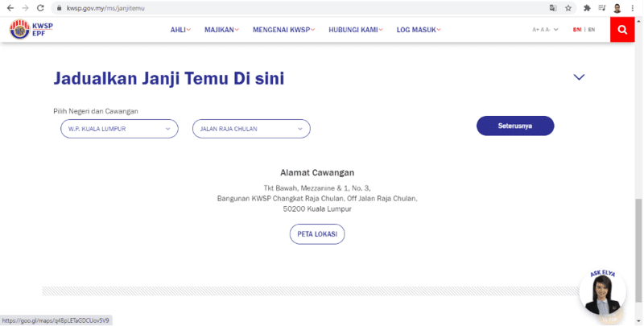
Task: Open the MENGENAI KWSP menu
Action: [x=283, y=30]
